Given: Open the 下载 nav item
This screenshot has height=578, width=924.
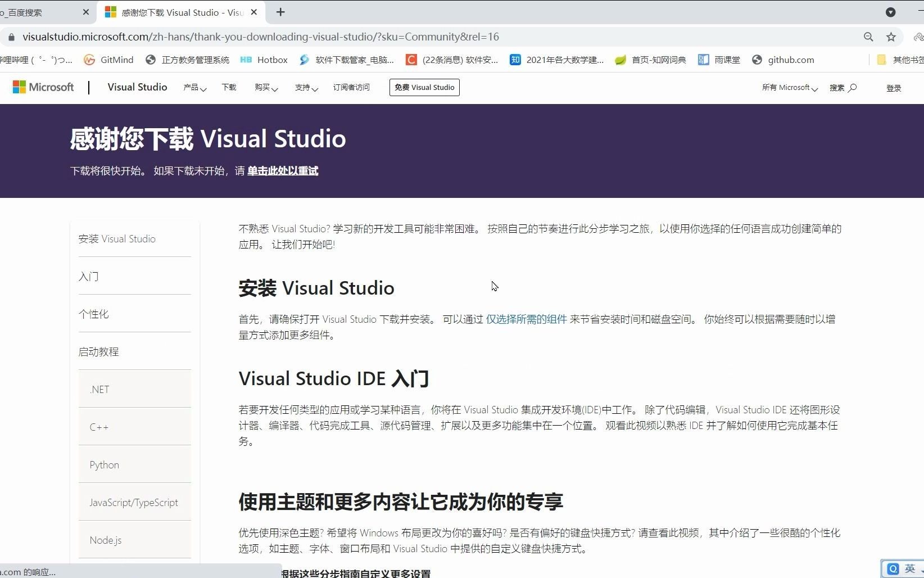Looking at the screenshot, I should [229, 87].
